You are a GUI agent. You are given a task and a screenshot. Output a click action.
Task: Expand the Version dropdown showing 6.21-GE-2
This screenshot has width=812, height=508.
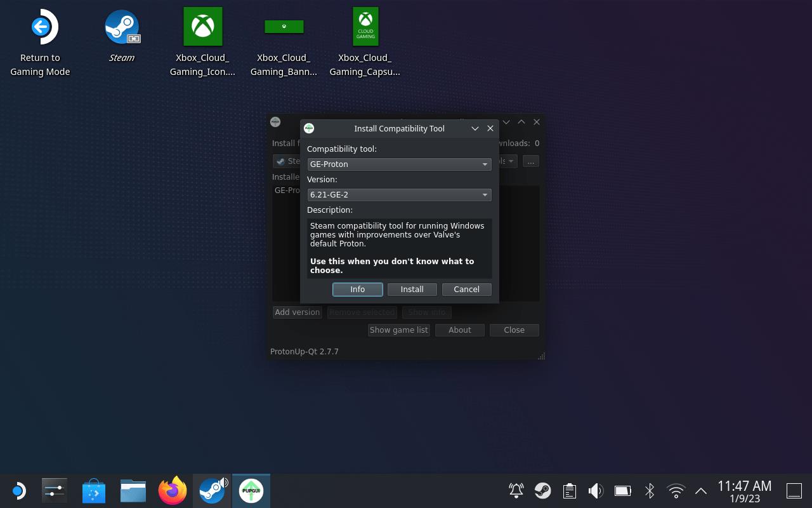click(399, 195)
